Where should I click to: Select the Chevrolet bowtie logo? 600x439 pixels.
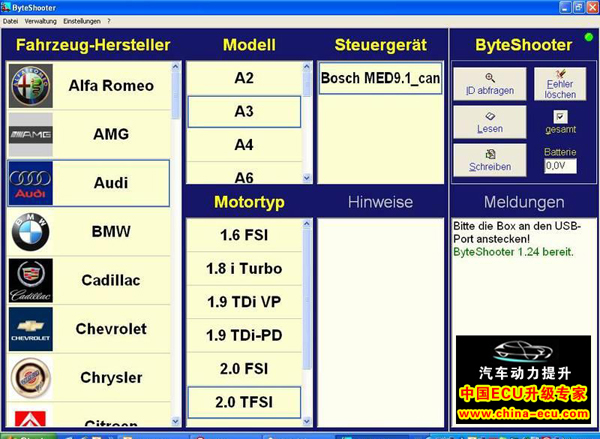pyautogui.click(x=31, y=329)
